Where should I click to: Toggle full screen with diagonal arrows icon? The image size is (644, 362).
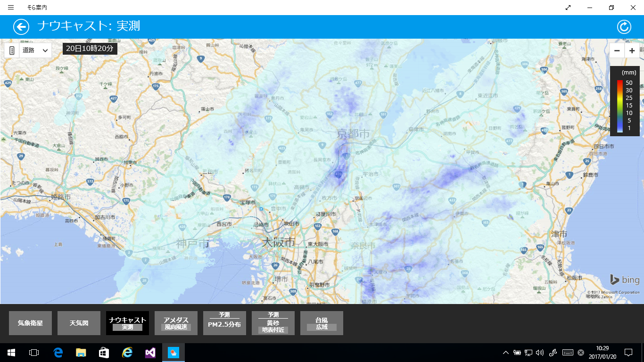tap(568, 8)
